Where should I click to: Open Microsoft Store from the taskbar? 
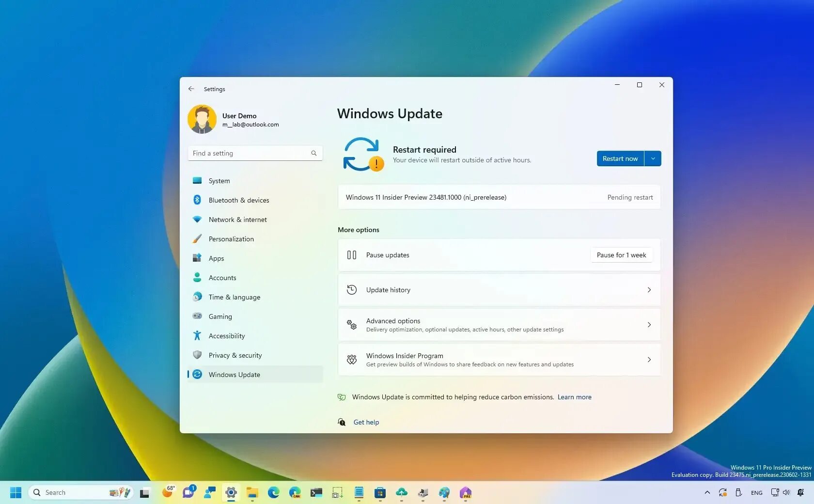coord(380,493)
